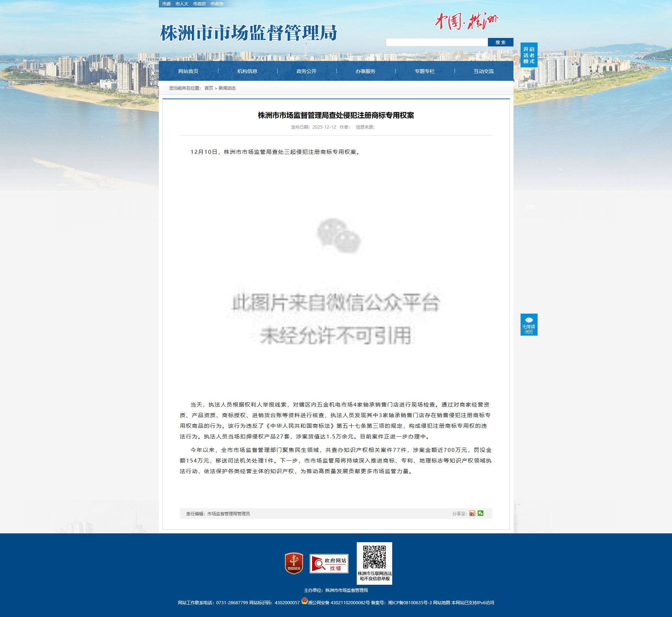Share article to Weibo icon

click(x=472, y=513)
